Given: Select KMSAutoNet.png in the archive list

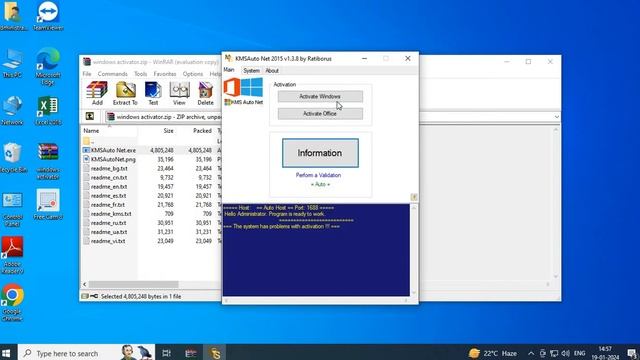Looking at the screenshot, I should (x=113, y=159).
